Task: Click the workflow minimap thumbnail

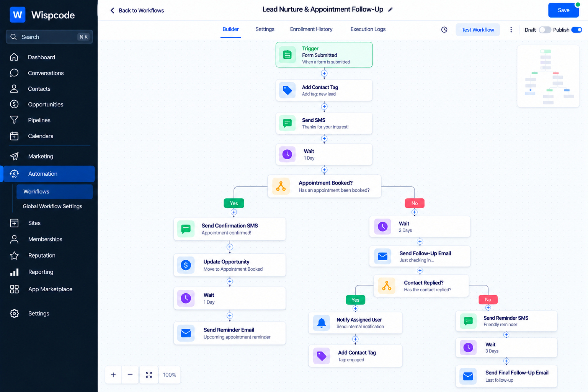Action: 548,76
